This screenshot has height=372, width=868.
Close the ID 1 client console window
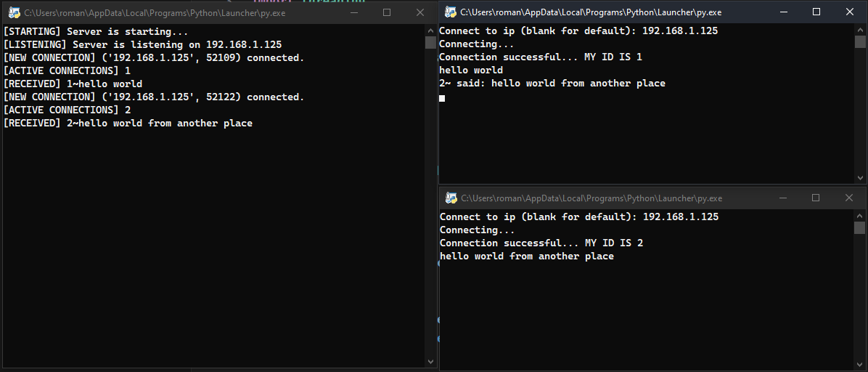(850, 12)
